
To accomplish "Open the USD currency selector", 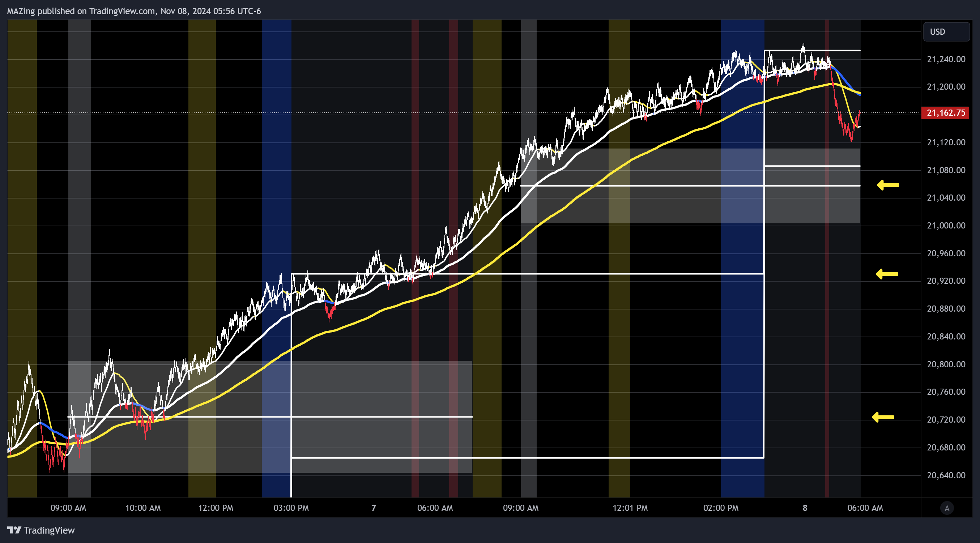I will [x=946, y=32].
